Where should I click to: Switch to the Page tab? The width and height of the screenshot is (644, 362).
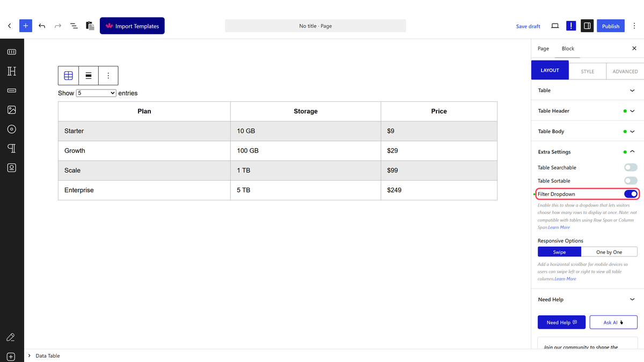pos(543,48)
